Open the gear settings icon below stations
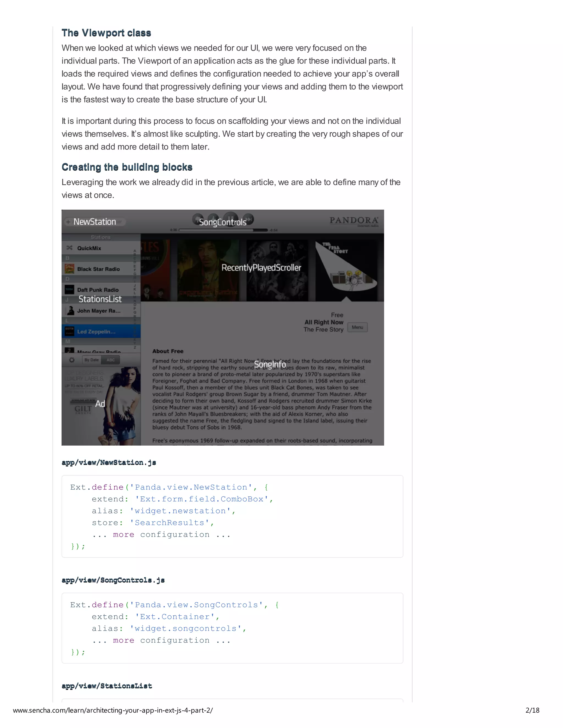This screenshot has width=563, height=728. [72, 360]
